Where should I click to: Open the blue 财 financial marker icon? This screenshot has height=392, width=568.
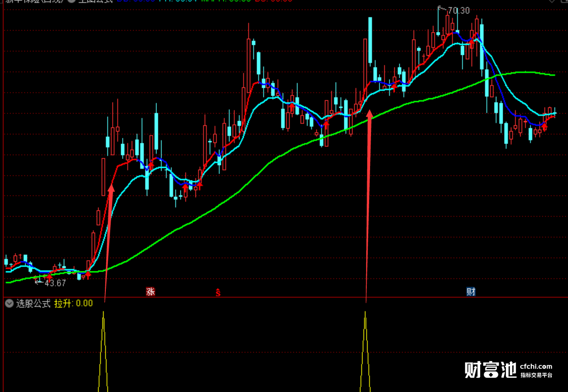coord(471,292)
